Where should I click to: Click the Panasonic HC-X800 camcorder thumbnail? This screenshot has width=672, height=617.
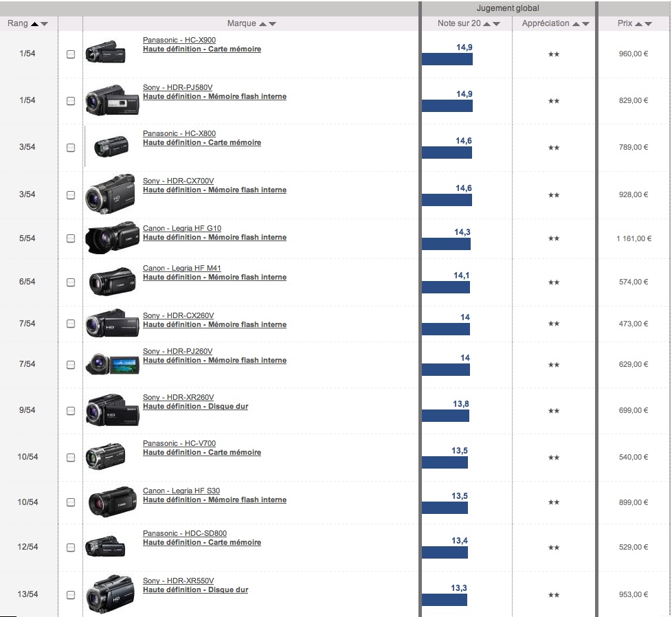111,146
